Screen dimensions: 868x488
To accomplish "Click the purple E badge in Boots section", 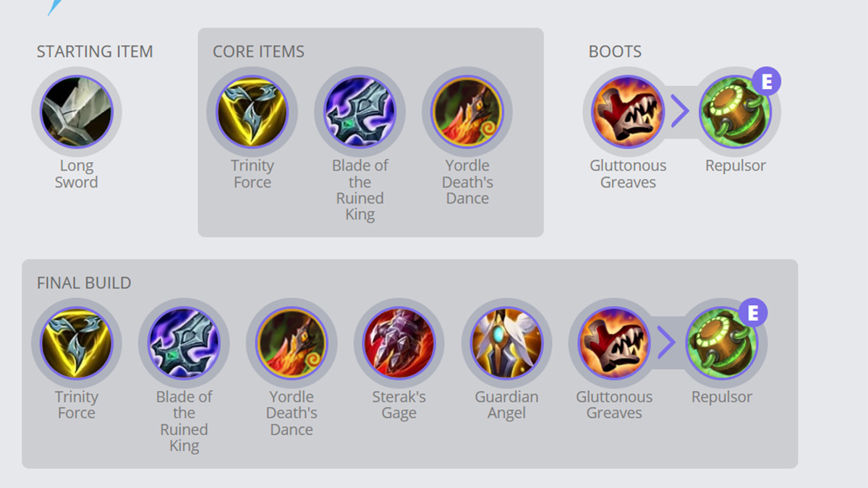I will (x=767, y=82).
